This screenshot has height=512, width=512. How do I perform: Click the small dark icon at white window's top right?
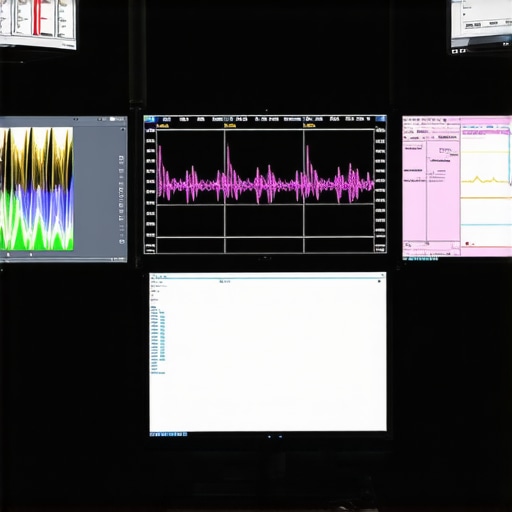[379, 282]
